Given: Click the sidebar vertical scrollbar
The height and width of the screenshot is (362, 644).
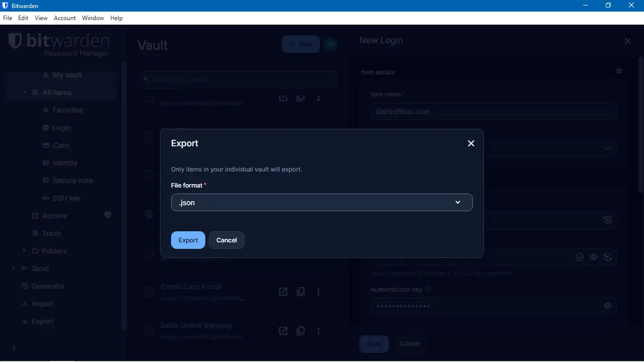Looking at the screenshot, I should pos(124,196).
